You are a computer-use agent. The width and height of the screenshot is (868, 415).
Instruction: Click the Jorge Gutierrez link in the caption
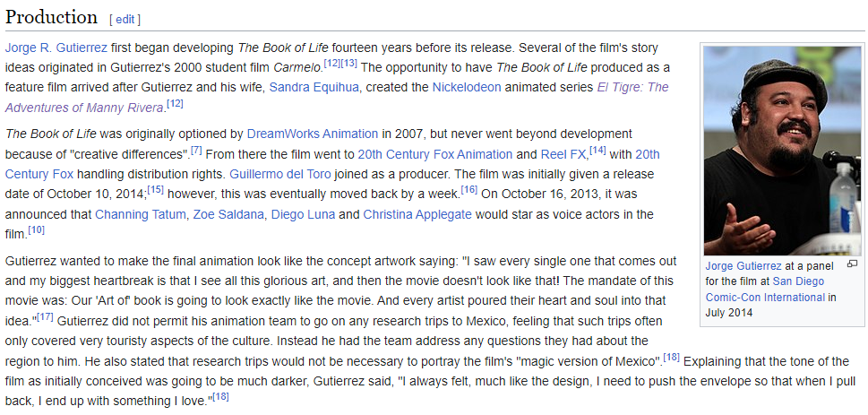click(744, 266)
